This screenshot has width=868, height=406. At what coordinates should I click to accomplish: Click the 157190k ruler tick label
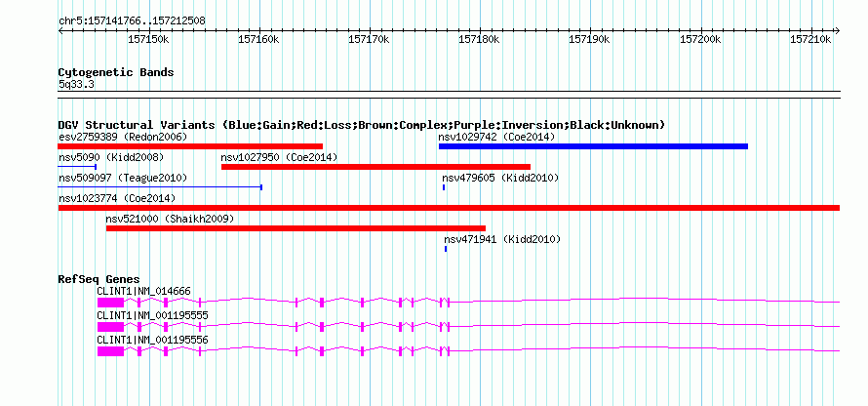click(590, 39)
